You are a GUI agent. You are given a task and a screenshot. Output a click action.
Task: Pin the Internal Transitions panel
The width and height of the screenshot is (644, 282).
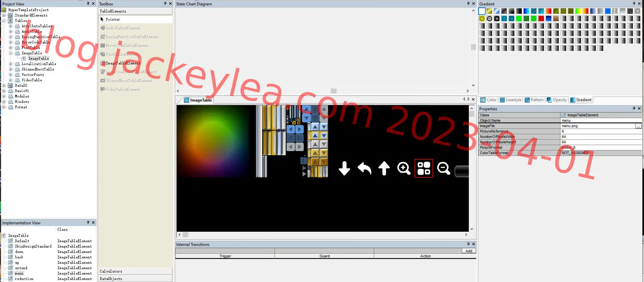pyautogui.click(x=468, y=244)
